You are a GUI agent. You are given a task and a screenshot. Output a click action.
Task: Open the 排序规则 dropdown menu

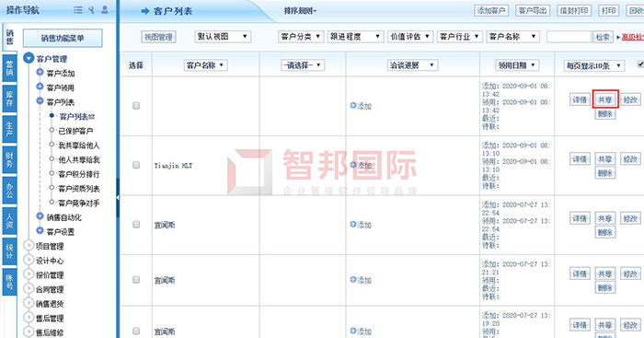[x=300, y=11]
